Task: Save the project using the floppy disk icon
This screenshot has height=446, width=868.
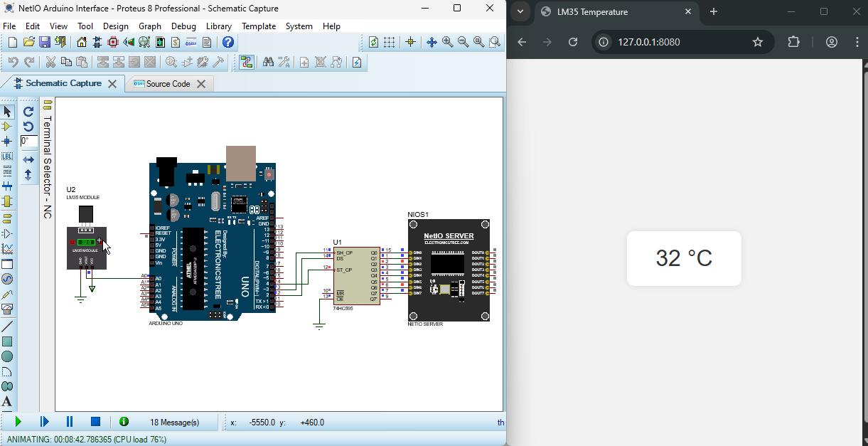Action: (44, 43)
